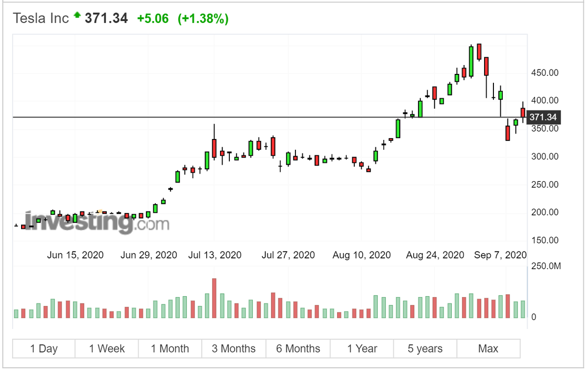Click the 350.00 price axis label

[x=545, y=129]
